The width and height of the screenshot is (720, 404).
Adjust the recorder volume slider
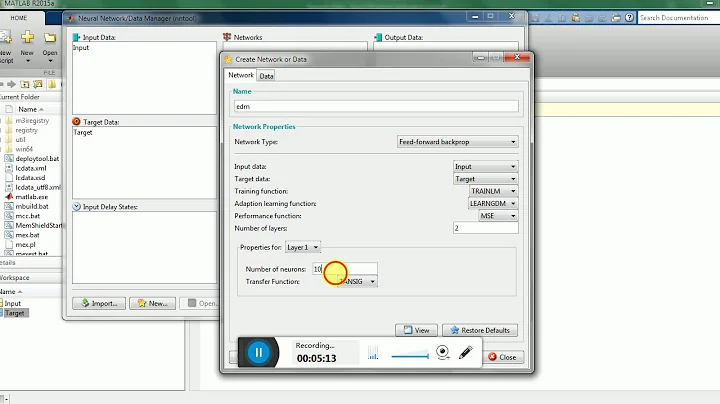[x=410, y=355]
